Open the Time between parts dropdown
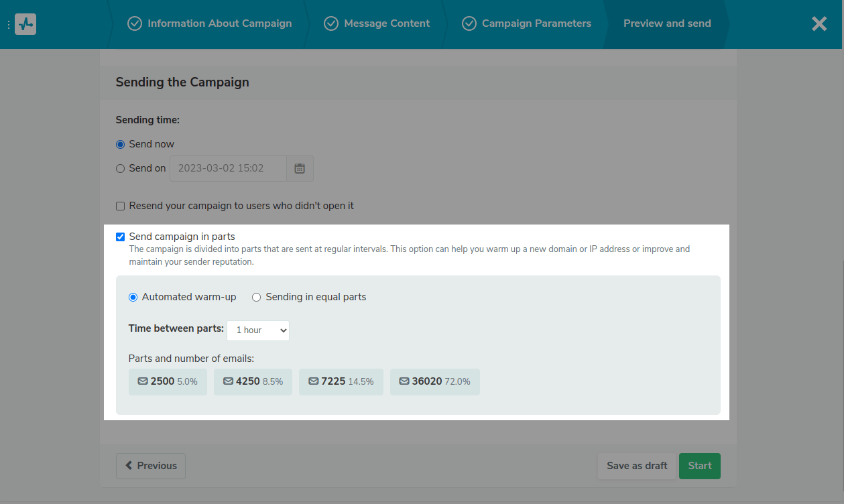Viewport: 844px width, 504px height. [258, 330]
